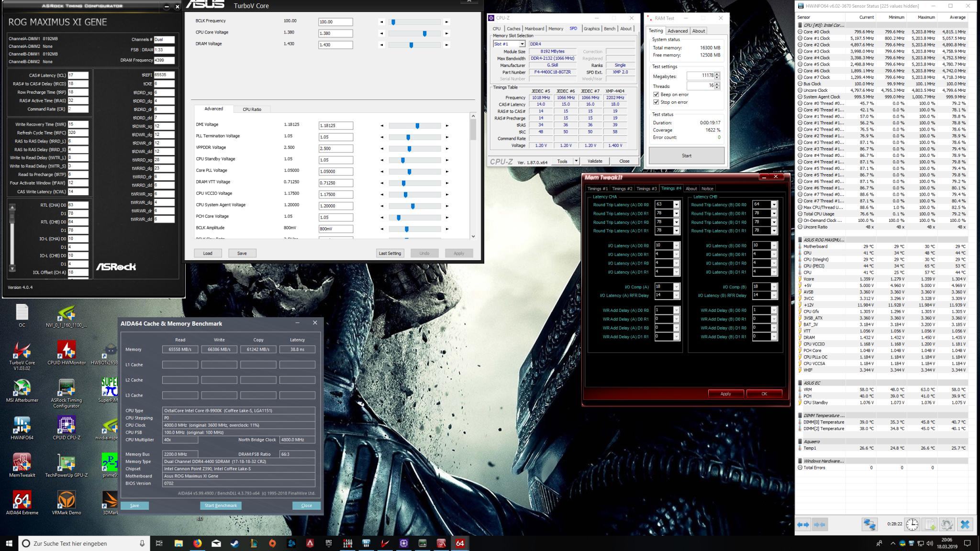The height and width of the screenshot is (551, 980).
Task: Select the Mainboard tab in CPU-Z
Action: click(534, 29)
